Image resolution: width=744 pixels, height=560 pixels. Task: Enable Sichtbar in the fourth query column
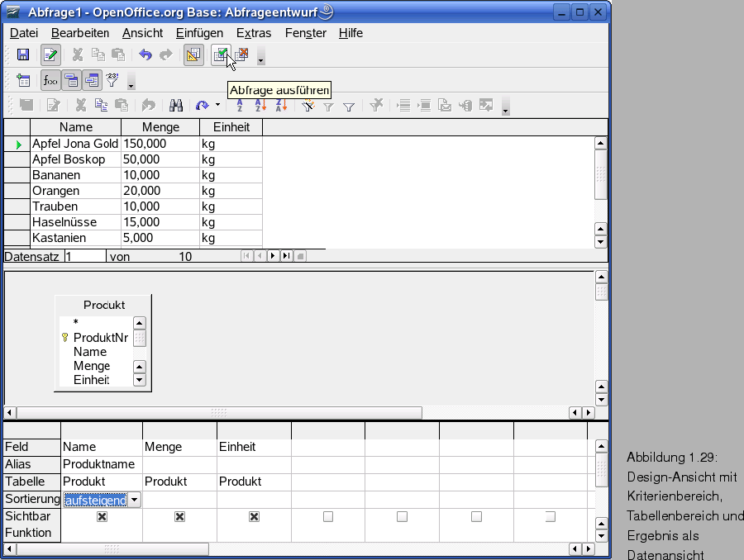pyautogui.click(x=327, y=516)
